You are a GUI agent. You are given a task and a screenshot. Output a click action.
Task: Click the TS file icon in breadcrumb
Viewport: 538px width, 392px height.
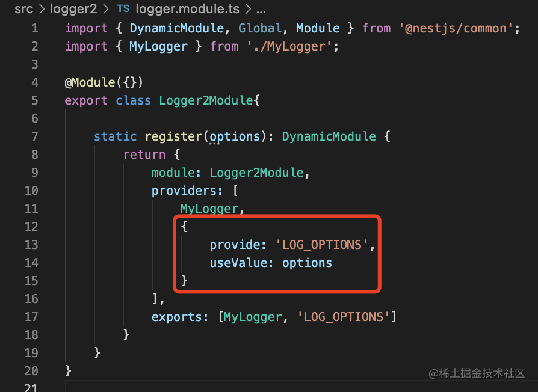click(x=123, y=8)
